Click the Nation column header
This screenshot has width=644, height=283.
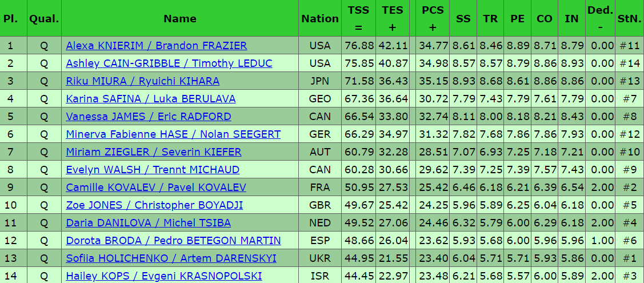(x=320, y=18)
